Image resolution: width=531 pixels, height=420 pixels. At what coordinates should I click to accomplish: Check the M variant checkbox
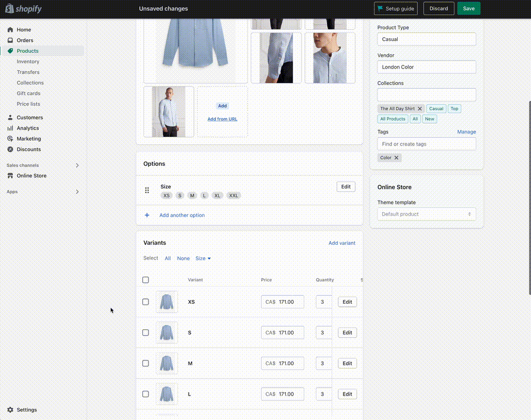click(145, 363)
